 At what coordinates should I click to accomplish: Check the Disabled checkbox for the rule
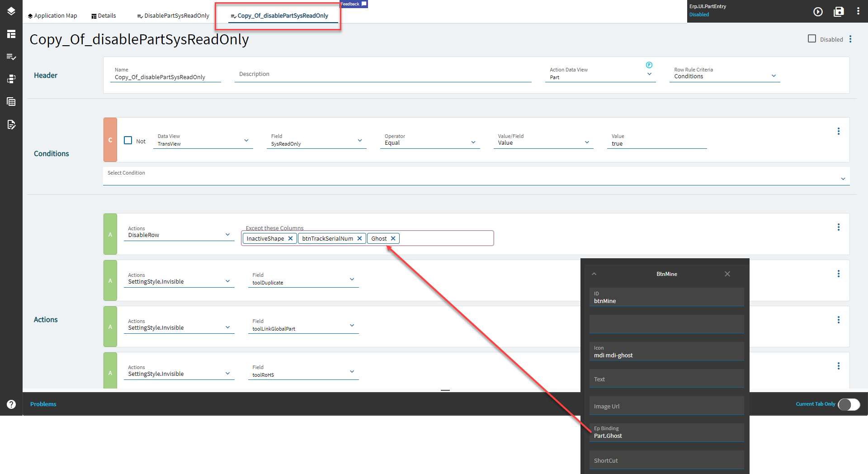[811, 38]
